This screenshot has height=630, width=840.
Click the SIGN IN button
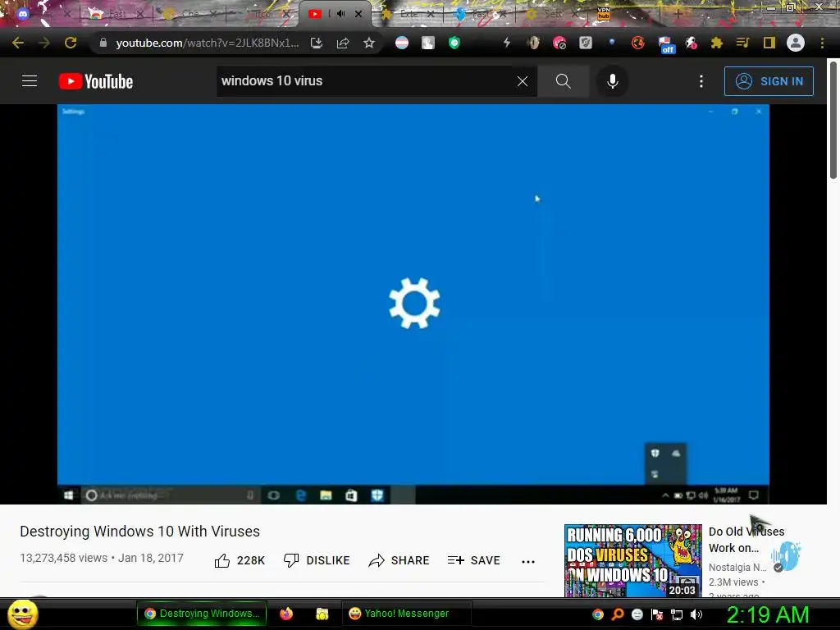[769, 81]
